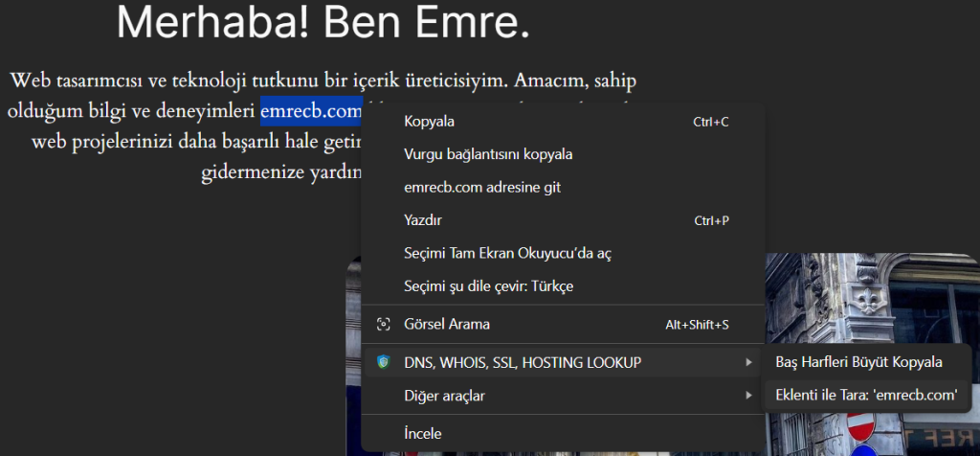The image size is (980, 456).
Task: Click the "Merhaba! Ben Emre." heading
Action: click(323, 24)
